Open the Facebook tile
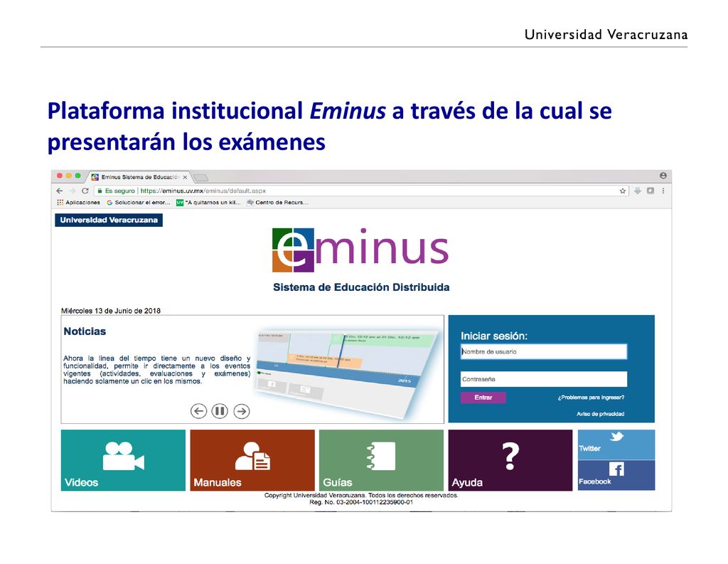The image size is (728, 564). tap(616, 475)
